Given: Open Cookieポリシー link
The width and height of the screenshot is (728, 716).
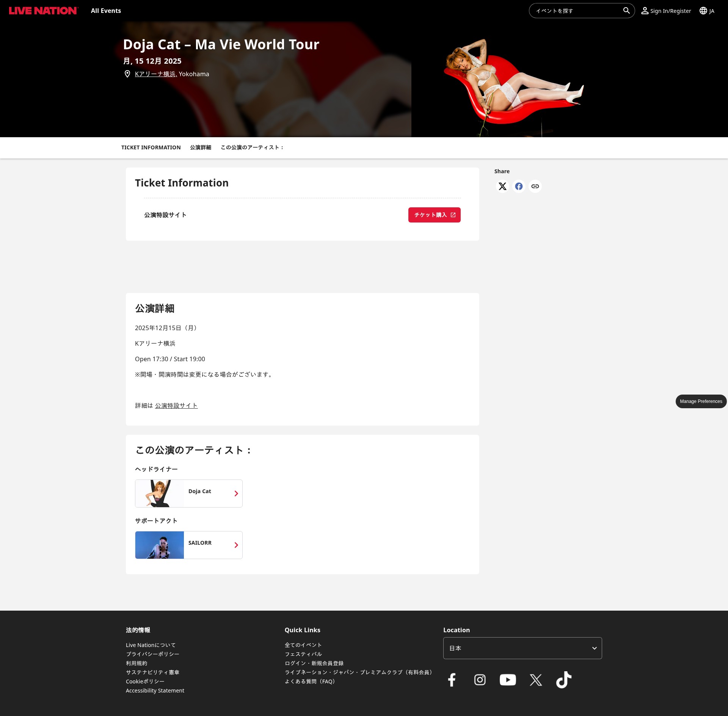Looking at the screenshot, I should point(145,682).
